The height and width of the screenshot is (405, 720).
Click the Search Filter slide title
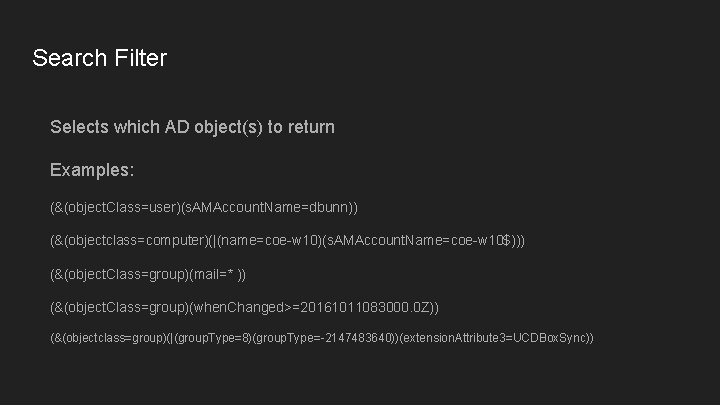[100, 58]
